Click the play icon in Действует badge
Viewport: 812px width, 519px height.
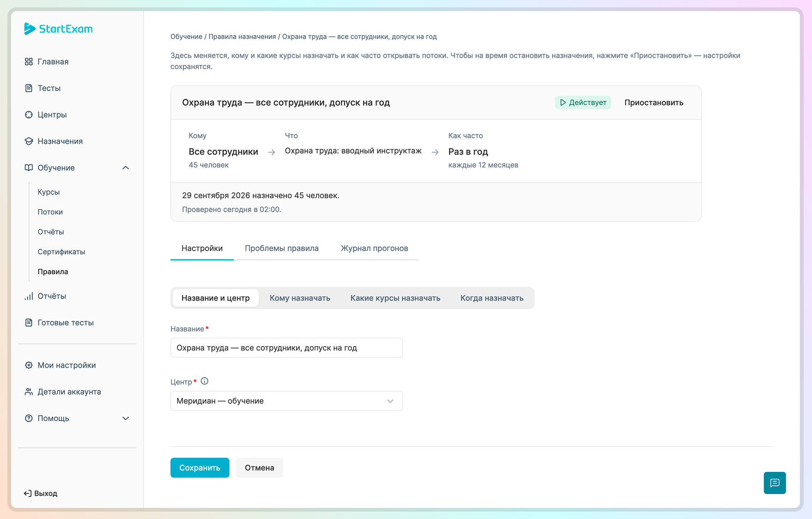tap(563, 102)
